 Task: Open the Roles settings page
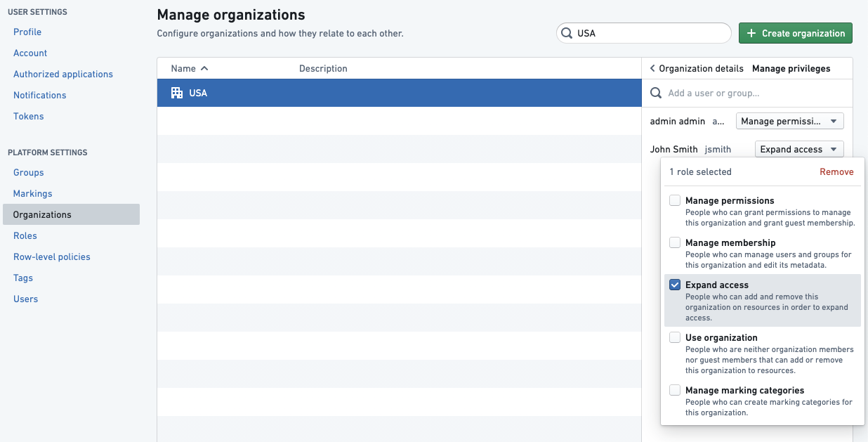[x=25, y=235]
